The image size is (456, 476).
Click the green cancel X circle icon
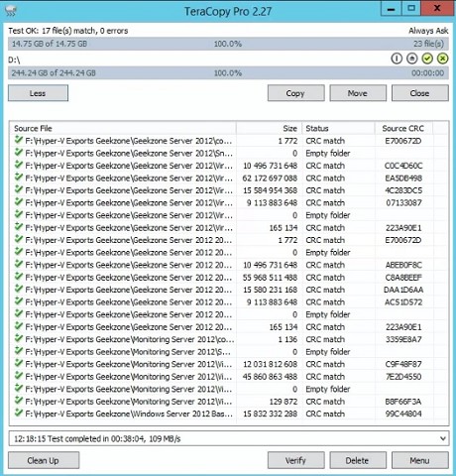[443, 59]
